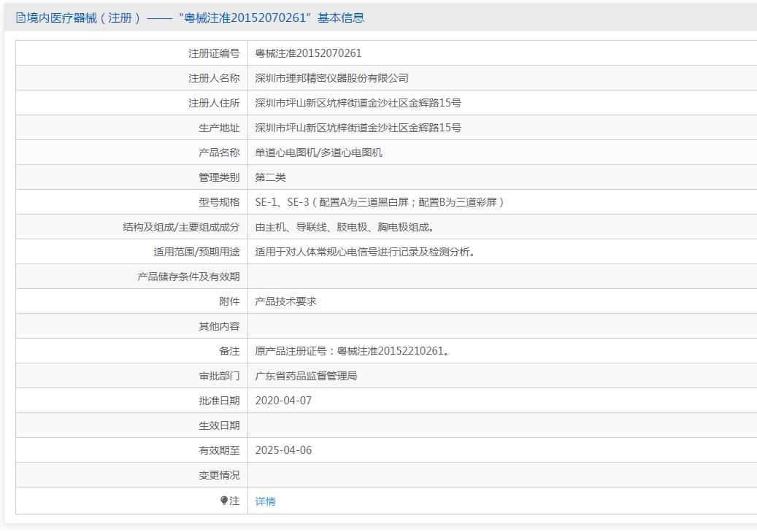Click the 结构及组成/主要组成成分 label
The width and height of the screenshot is (757, 532).
(x=181, y=227)
